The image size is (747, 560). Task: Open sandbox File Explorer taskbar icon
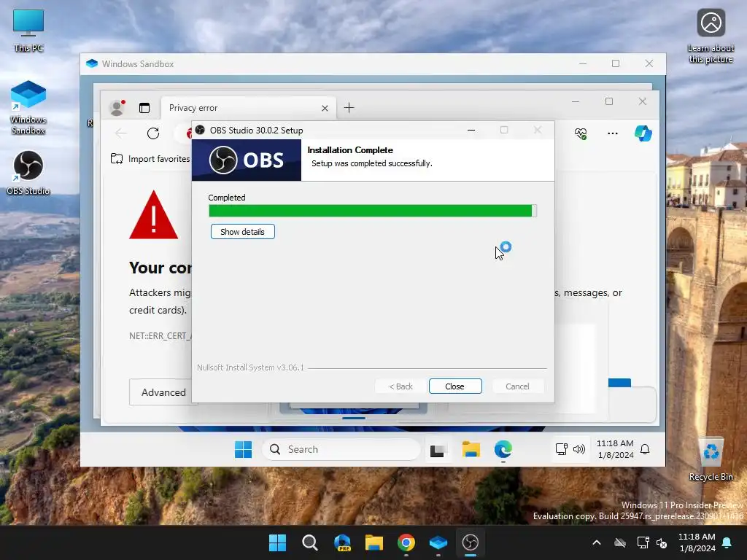click(x=471, y=449)
